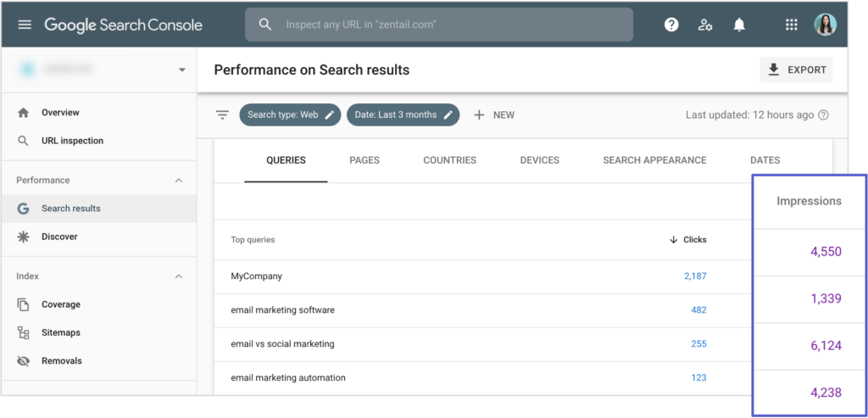Open the account profile avatar
This screenshot has height=418, width=868.
tap(825, 25)
